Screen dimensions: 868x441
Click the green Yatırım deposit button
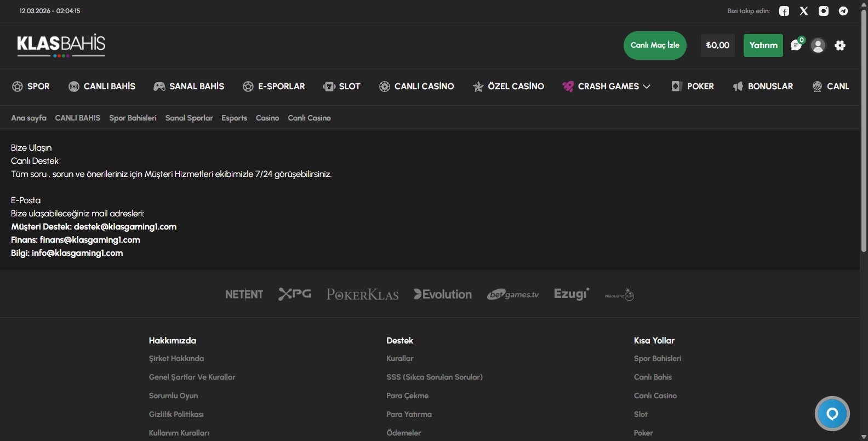click(x=763, y=45)
